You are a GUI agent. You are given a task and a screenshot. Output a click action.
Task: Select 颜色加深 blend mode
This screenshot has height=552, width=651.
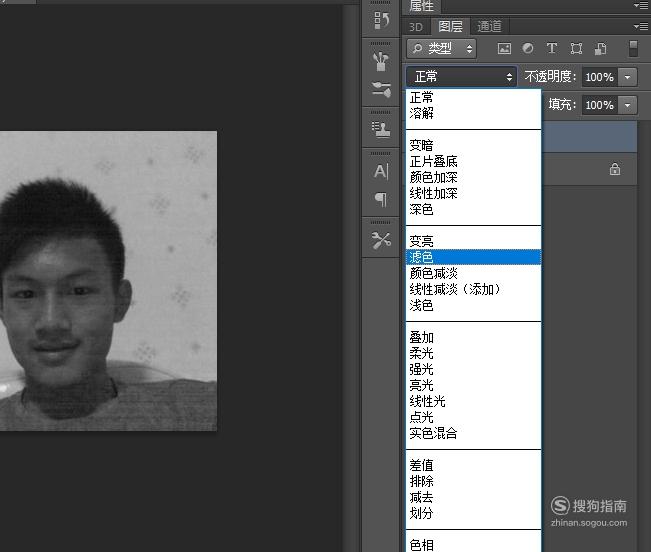point(473,178)
